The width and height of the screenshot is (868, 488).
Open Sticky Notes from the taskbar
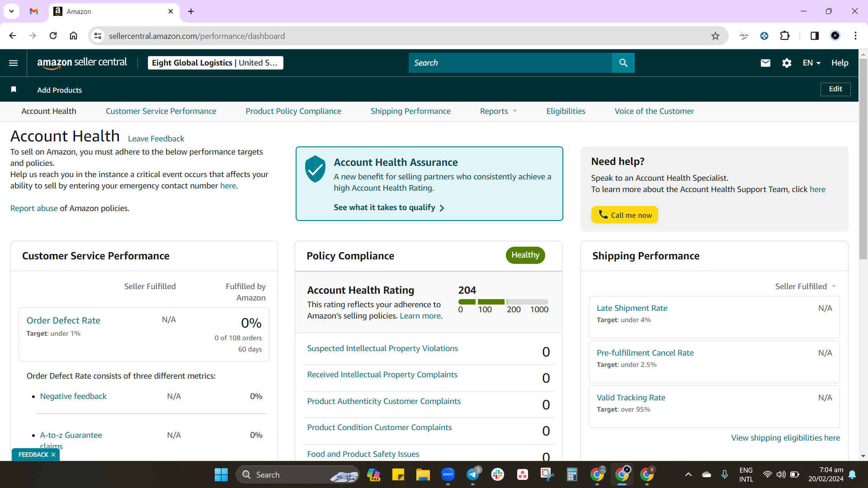click(x=398, y=474)
